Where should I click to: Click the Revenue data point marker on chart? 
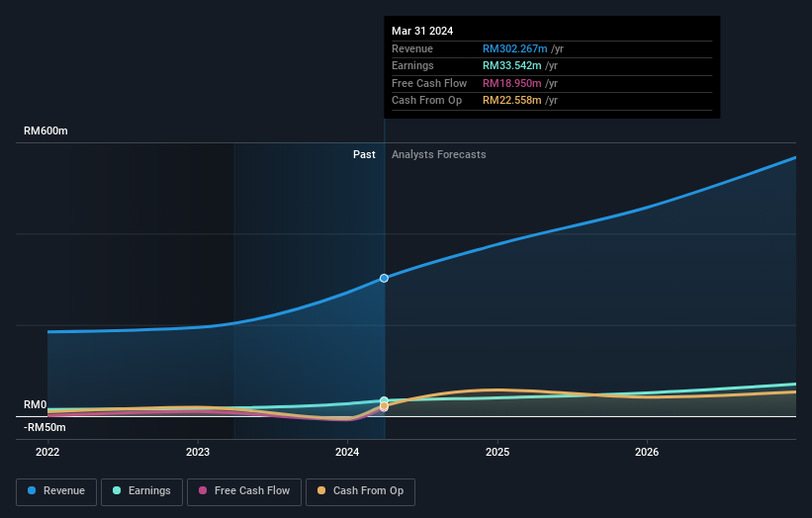click(384, 279)
